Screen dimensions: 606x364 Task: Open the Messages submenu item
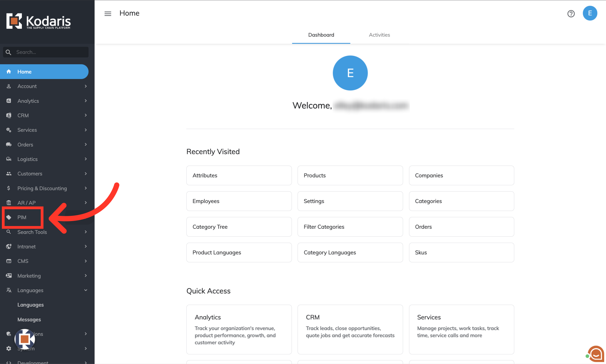[29, 319]
